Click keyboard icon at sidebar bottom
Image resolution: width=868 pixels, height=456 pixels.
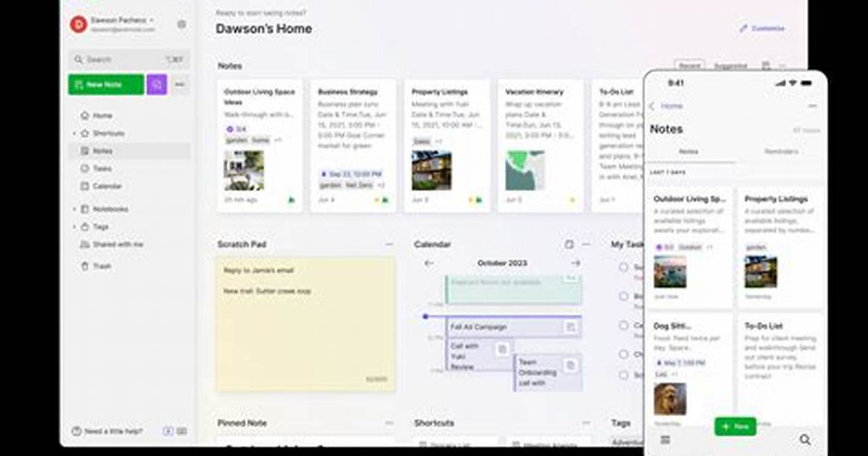click(x=181, y=431)
